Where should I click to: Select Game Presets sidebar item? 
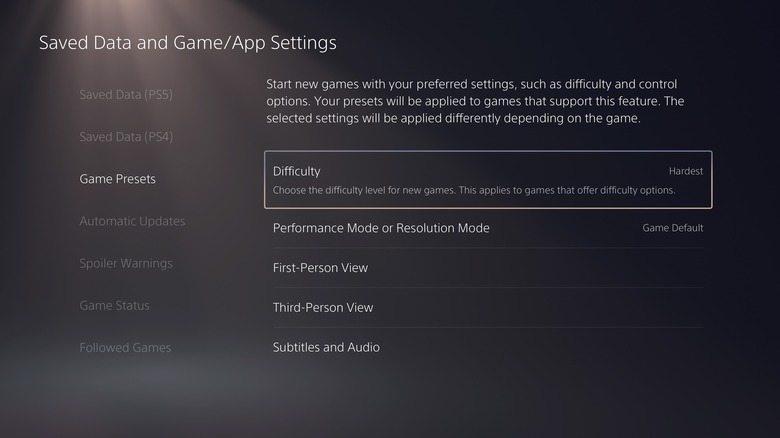click(x=117, y=179)
